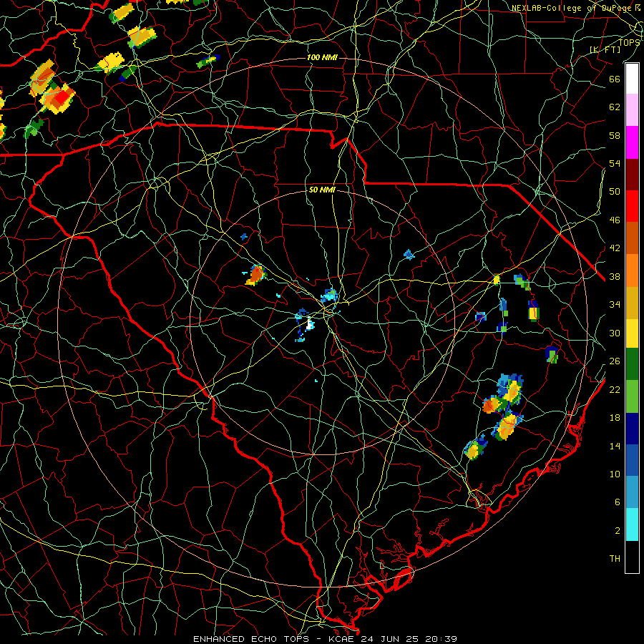Click the '50 NMI' range ring label

point(322,190)
